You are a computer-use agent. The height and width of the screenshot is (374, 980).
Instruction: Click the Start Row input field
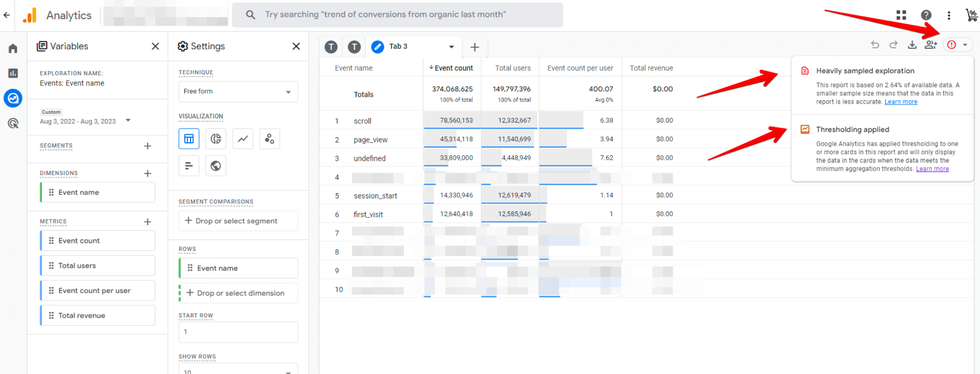pyautogui.click(x=238, y=332)
